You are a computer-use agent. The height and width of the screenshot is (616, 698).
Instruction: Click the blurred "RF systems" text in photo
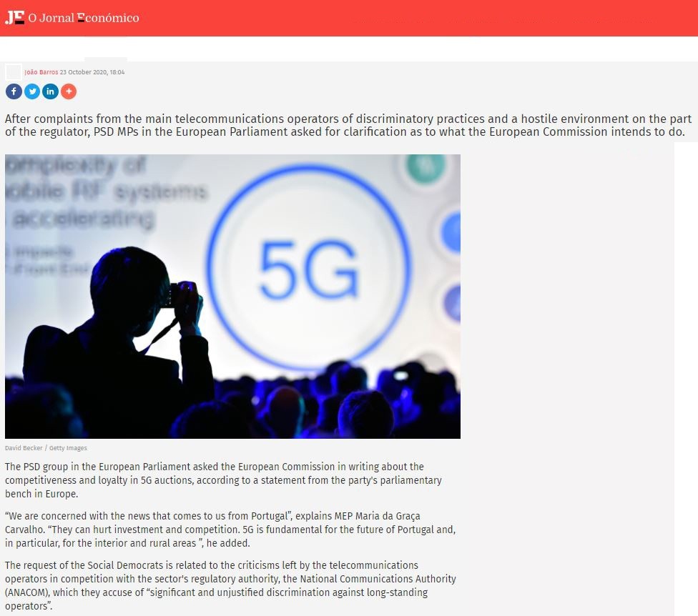pos(106,192)
